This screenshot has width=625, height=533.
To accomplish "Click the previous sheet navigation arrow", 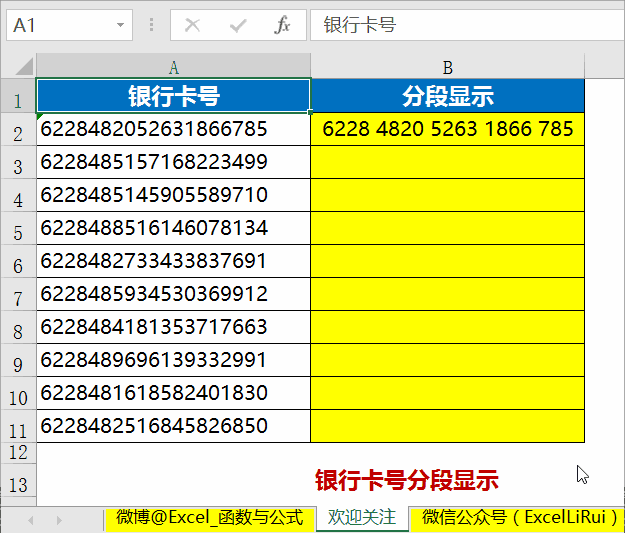I will coord(31,520).
